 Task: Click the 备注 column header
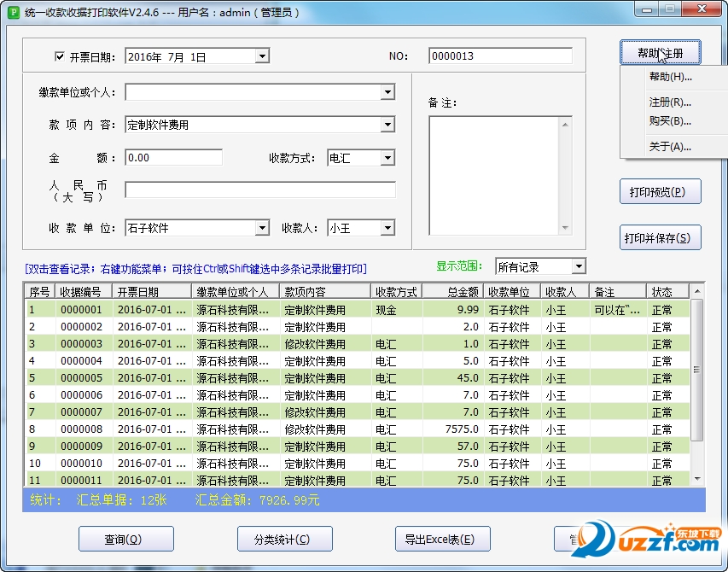click(x=618, y=292)
